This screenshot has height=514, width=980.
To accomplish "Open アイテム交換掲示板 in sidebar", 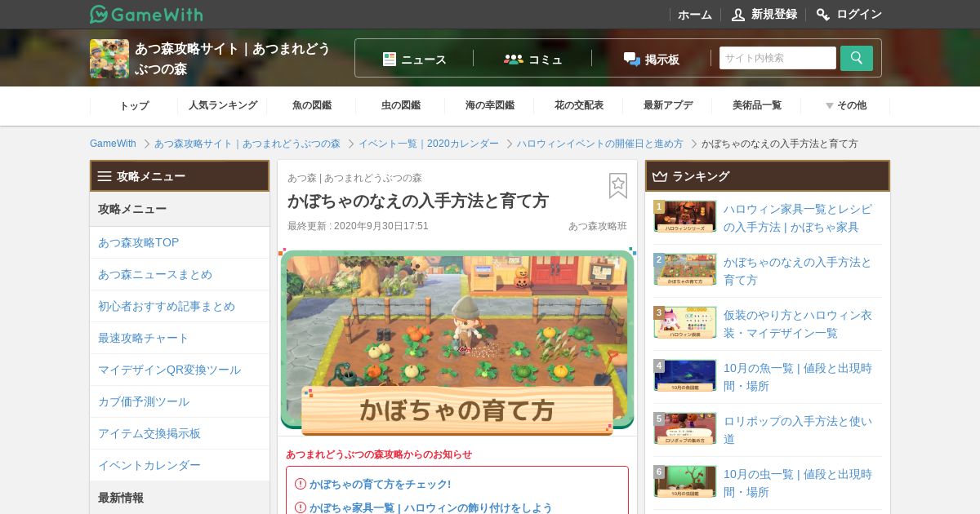I will pos(179,433).
